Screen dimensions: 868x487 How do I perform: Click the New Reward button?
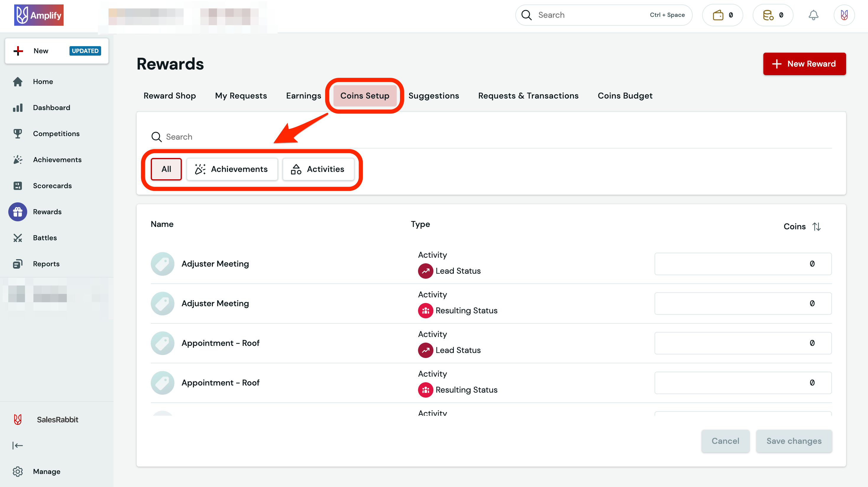tap(804, 64)
